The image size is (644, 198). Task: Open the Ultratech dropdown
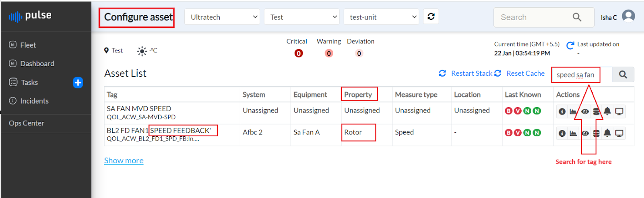(x=223, y=17)
